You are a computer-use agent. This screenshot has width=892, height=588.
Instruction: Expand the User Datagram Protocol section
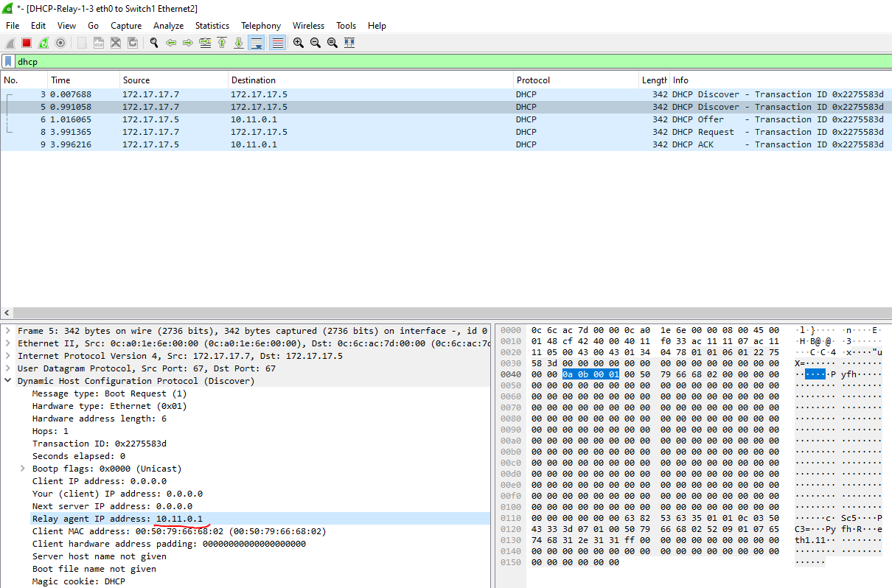(x=8, y=368)
